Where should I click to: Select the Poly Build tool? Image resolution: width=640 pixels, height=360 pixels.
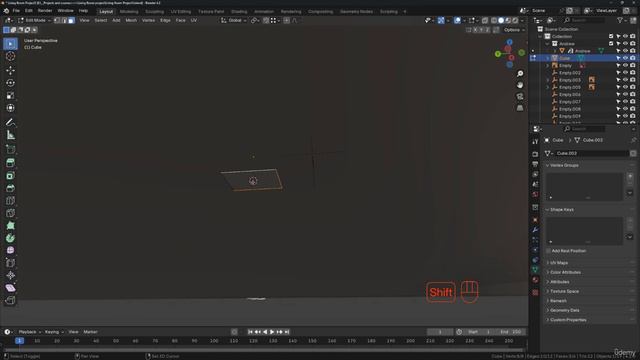click(10, 225)
